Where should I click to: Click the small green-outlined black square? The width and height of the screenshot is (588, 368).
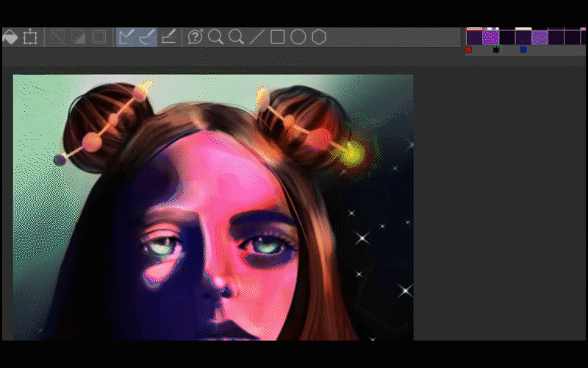[x=495, y=49]
